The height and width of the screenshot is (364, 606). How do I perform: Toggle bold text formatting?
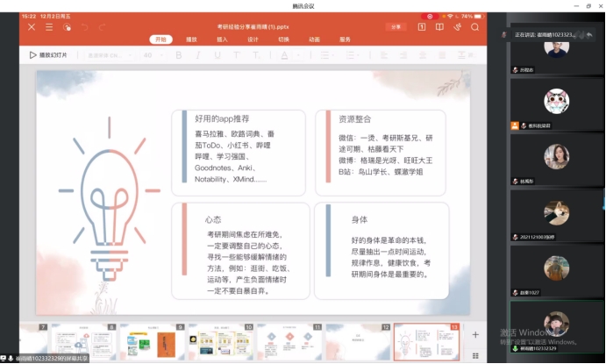coord(179,55)
